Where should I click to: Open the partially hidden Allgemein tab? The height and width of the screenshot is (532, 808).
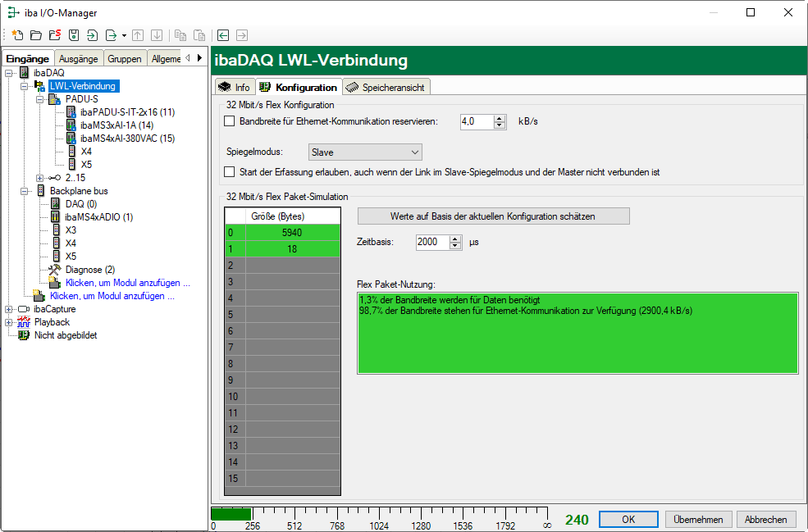166,59
